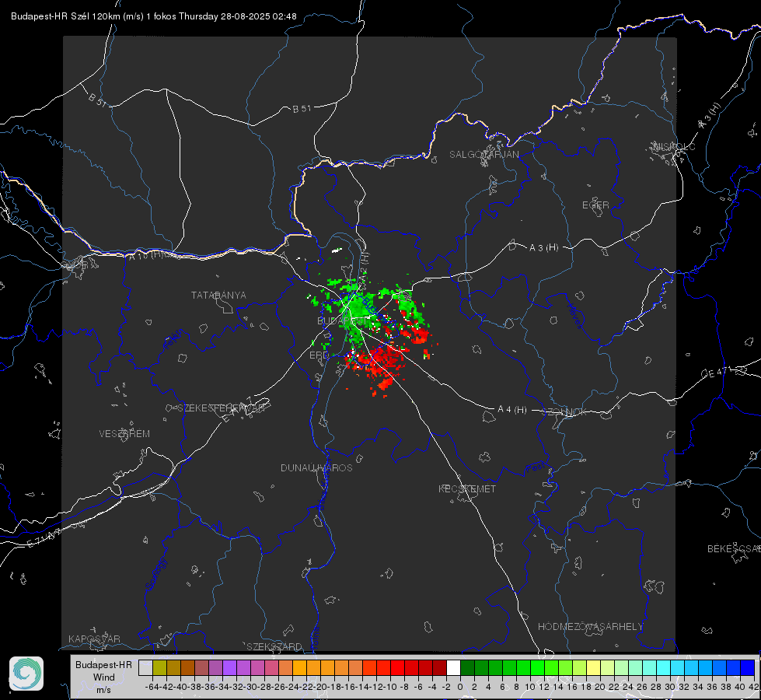Click the VESZPRÉM city label
The width and height of the screenshot is (761, 700).
click(124, 434)
